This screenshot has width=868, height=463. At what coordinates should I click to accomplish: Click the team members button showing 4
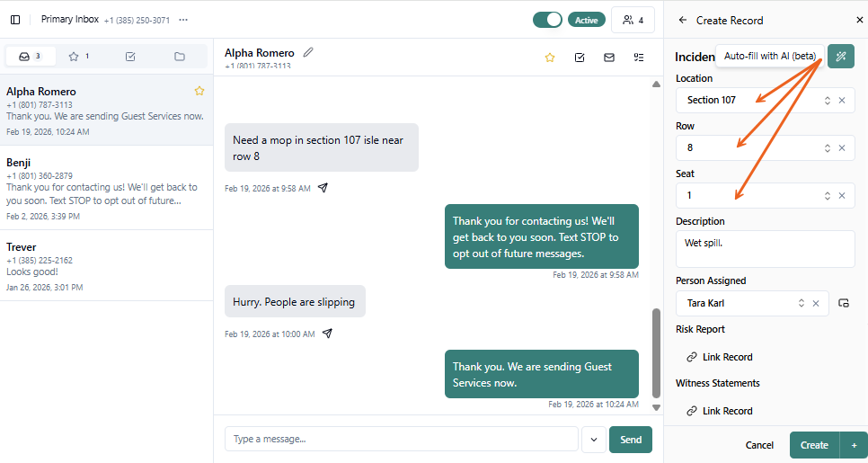coord(633,20)
